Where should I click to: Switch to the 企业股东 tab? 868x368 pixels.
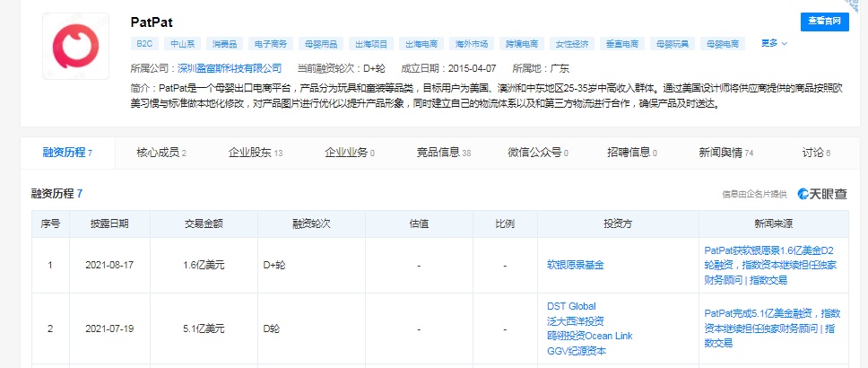256,153
